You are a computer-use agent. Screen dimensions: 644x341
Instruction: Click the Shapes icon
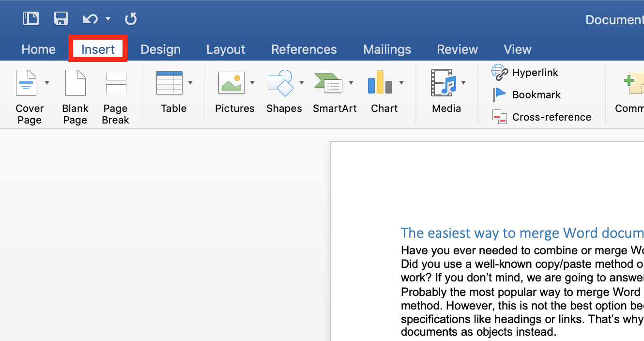[x=281, y=83]
